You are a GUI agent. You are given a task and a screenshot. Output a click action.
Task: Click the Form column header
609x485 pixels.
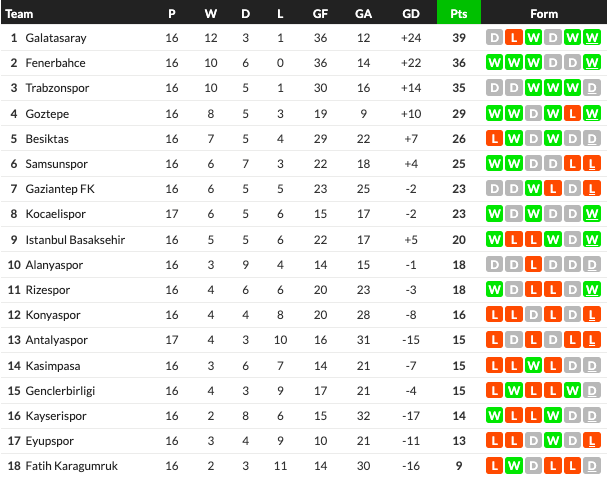point(544,14)
